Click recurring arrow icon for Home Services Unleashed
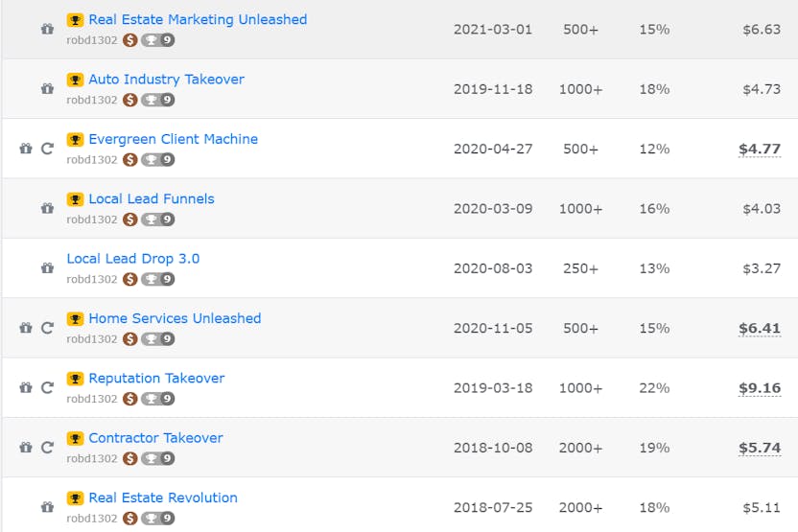798x532 pixels. click(47, 328)
